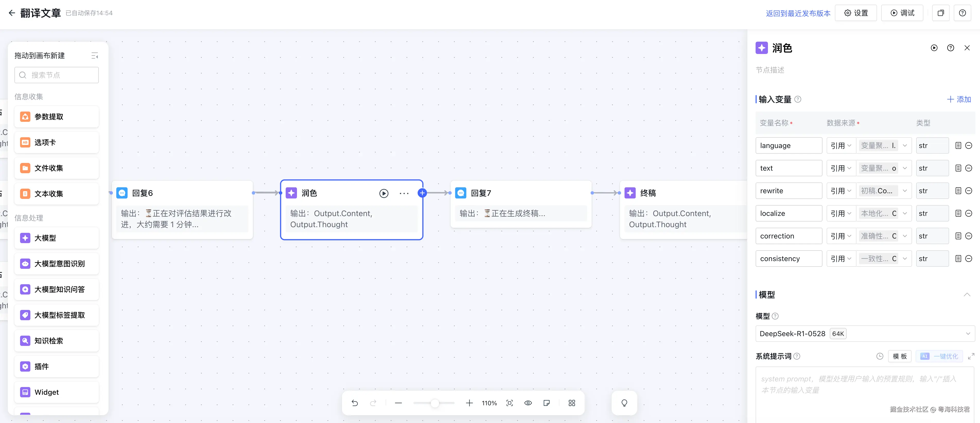The width and height of the screenshot is (980, 423).
Task: Toggle the eye preview icon in bottom toolbar
Action: [528, 403]
